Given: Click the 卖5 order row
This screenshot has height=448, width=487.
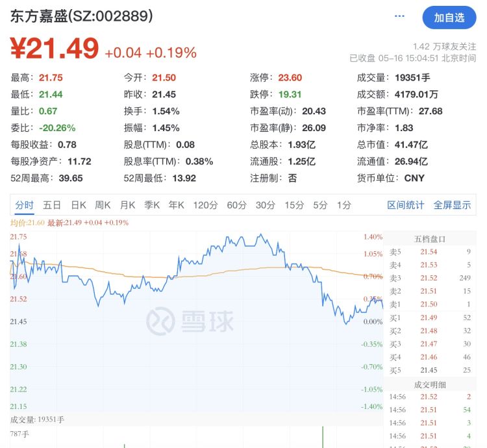Looking at the screenshot, I should click(x=430, y=252).
